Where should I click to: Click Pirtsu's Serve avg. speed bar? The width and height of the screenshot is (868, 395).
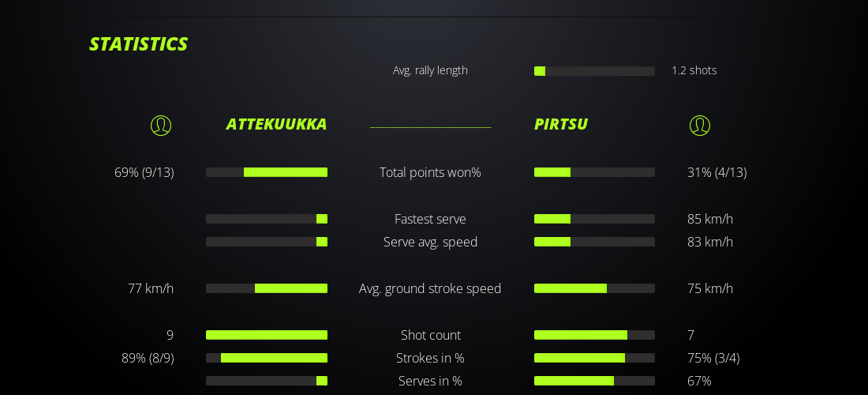[594, 242]
